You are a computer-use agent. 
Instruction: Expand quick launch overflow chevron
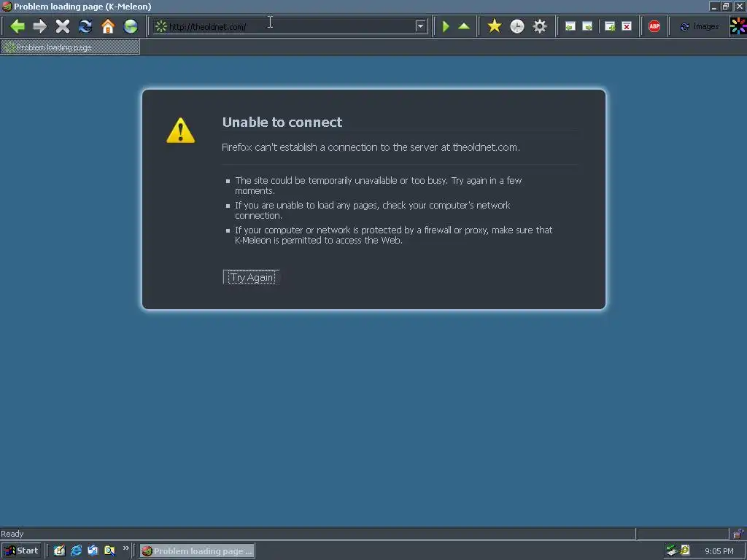[125, 548]
